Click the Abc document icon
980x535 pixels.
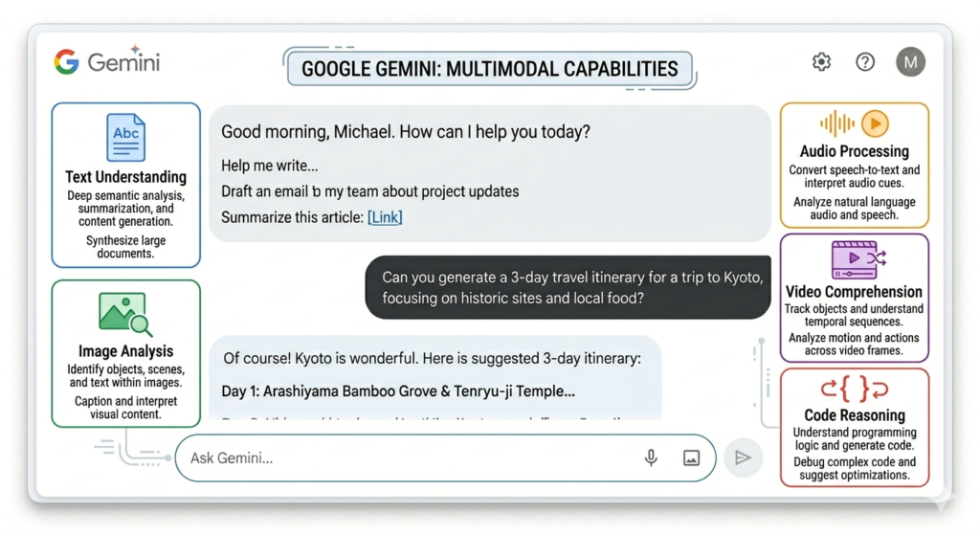click(125, 138)
